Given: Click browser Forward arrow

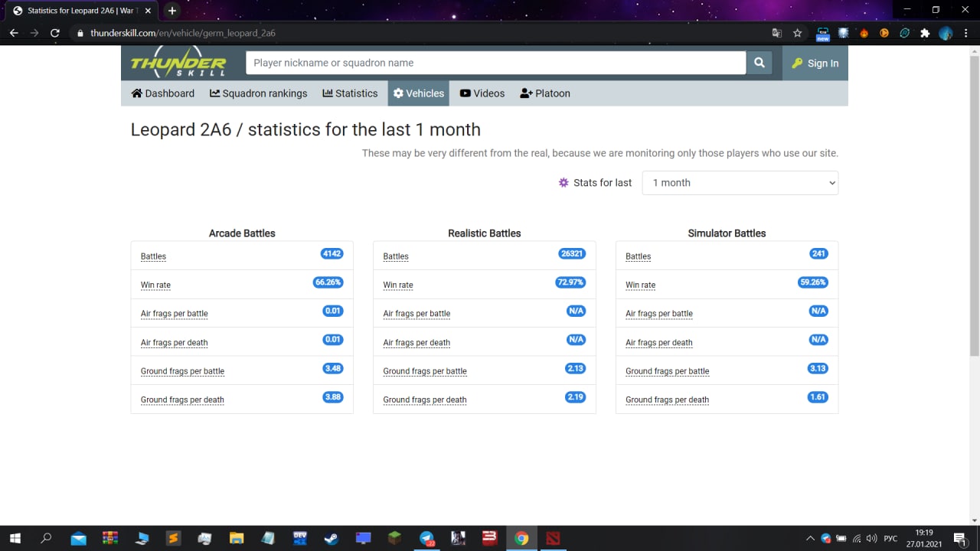Looking at the screenshot, I should click(x=34, y=33).
